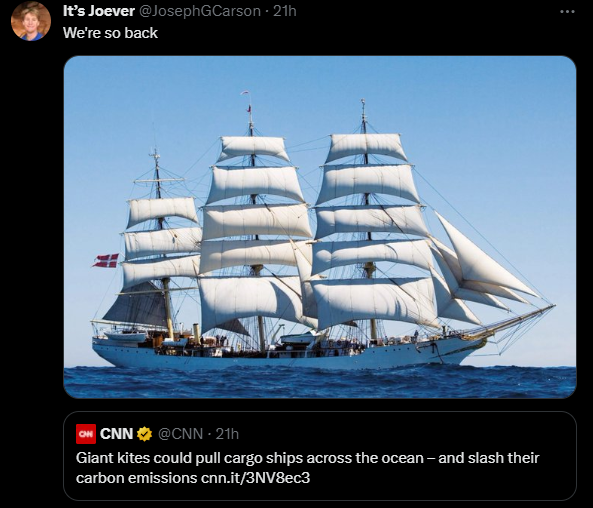This screenshot has height=508, width=593.
Task: Click the 21h timestamp beside @JosephGCarson
Action: tap(284, 11)
